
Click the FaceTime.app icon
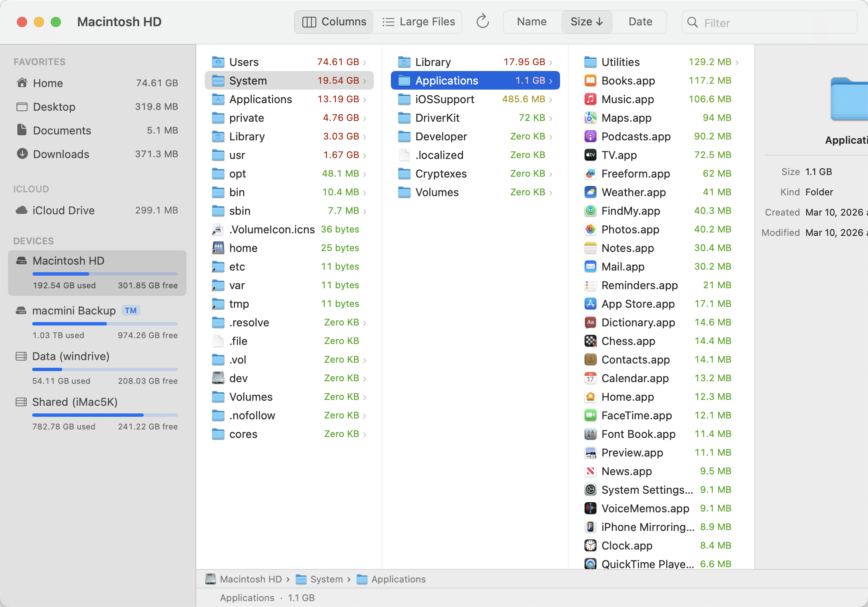(590, 415)
